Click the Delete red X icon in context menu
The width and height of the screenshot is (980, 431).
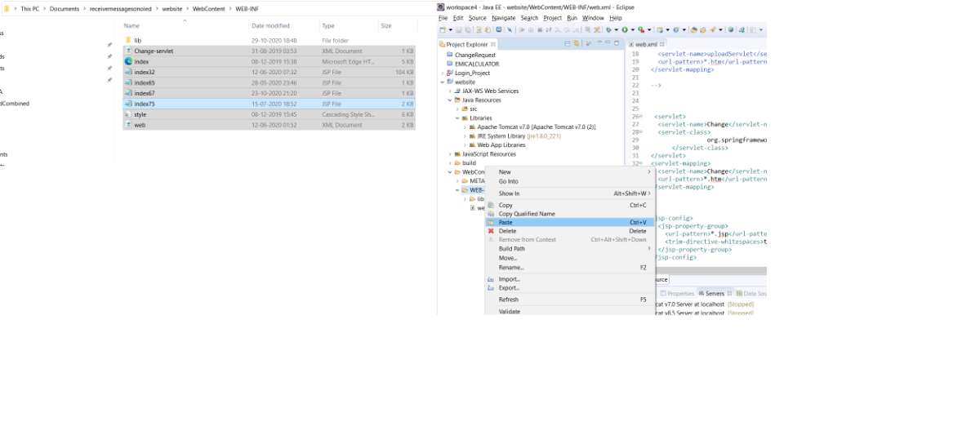pyautogui.click(x=491, y=231)
